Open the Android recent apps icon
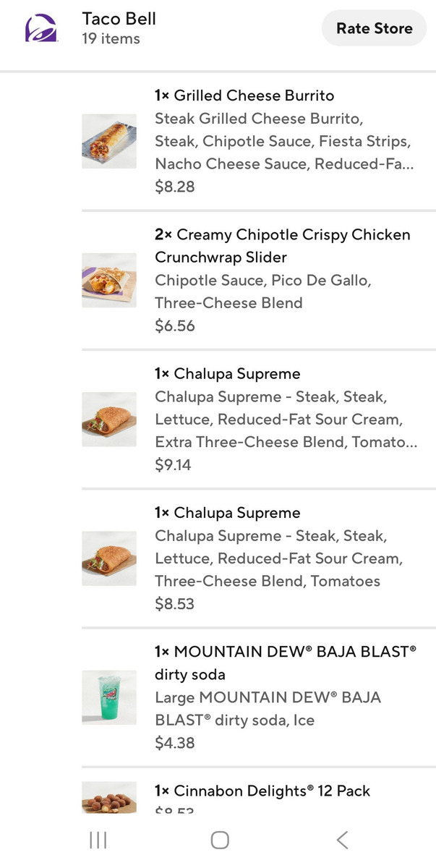The height and width of the screenshot is (868, 436). click(x=98, y=840)
